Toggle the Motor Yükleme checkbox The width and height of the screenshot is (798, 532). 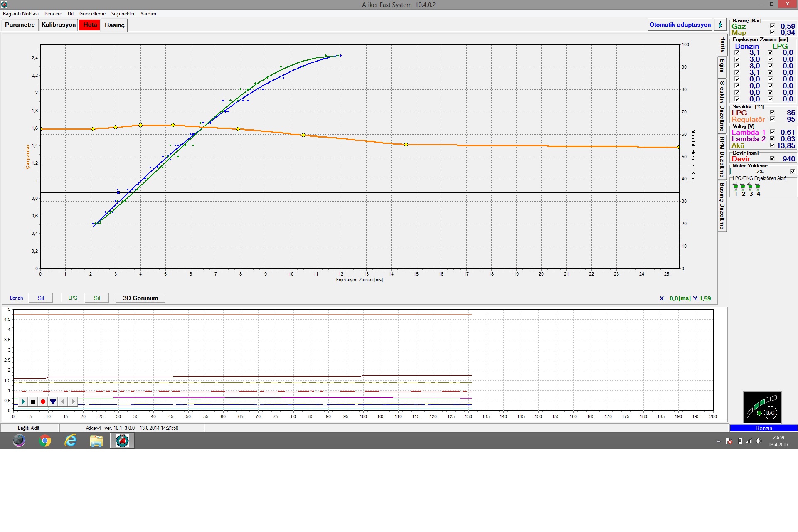[793, 171]
